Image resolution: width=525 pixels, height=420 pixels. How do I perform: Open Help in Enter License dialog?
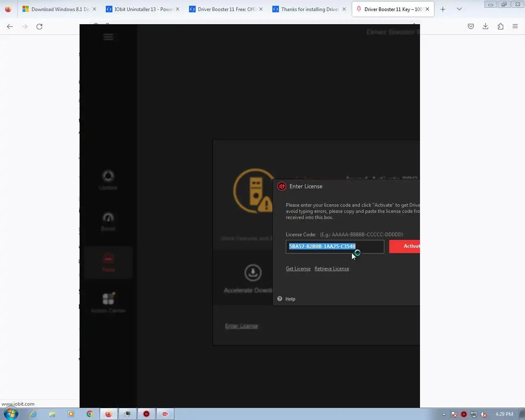tap(286, 299)
